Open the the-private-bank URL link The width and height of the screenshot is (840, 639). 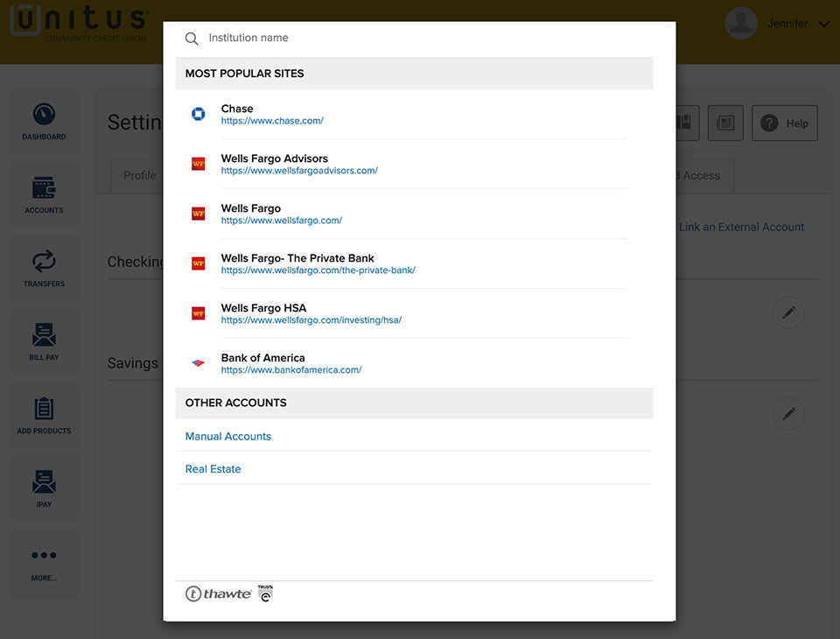[318, 270]
